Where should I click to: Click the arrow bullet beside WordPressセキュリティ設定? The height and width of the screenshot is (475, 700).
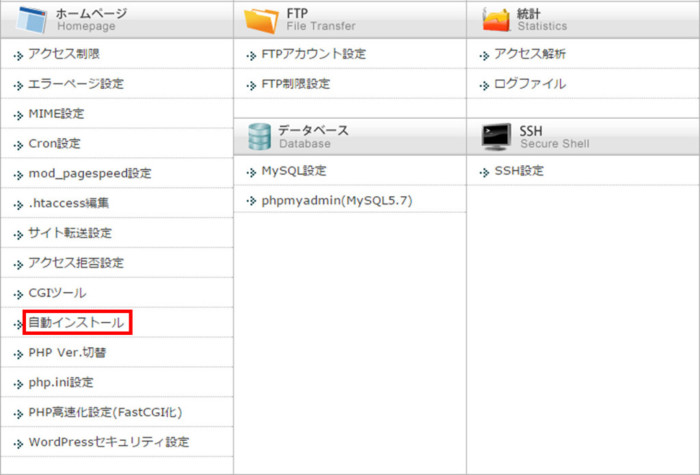(x=18, y=444)
